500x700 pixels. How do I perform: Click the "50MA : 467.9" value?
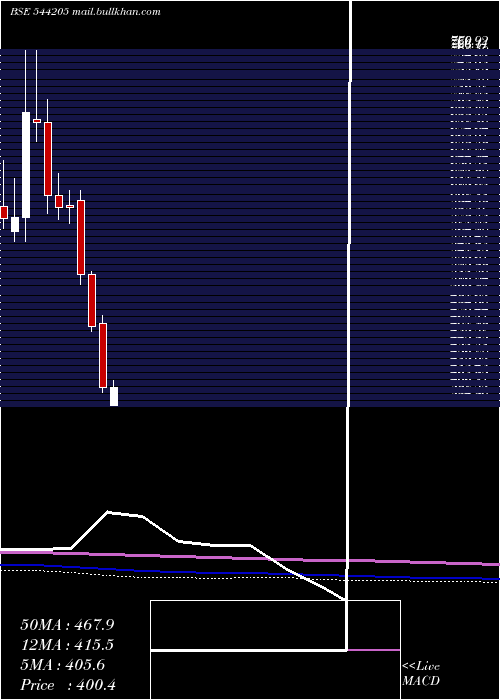67,625
